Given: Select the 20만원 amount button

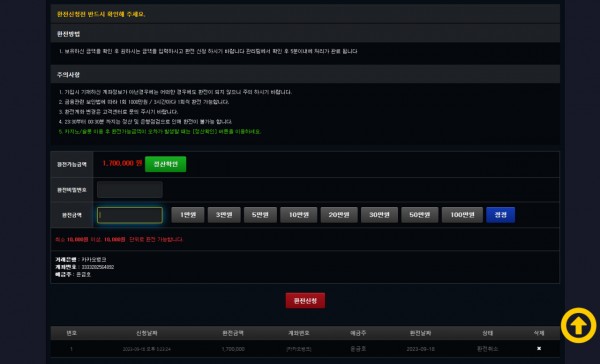Looking at the screenshot, I should (x=339, y=215).
